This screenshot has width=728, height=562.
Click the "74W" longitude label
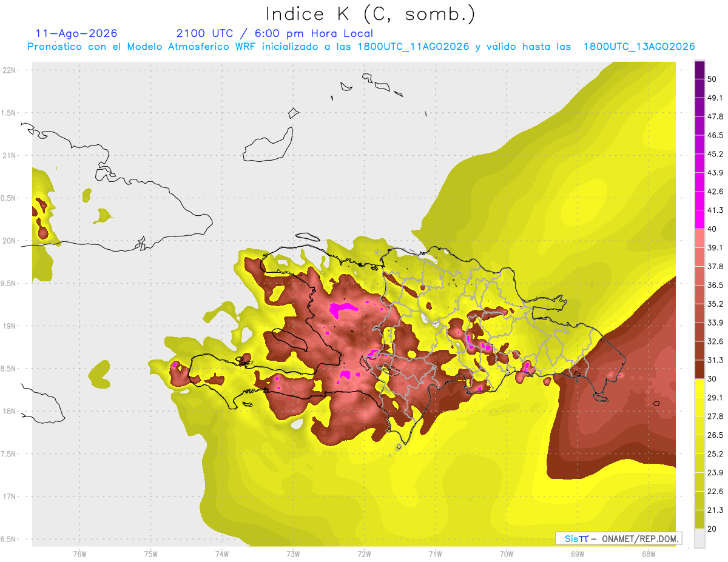tap(222, 554)
